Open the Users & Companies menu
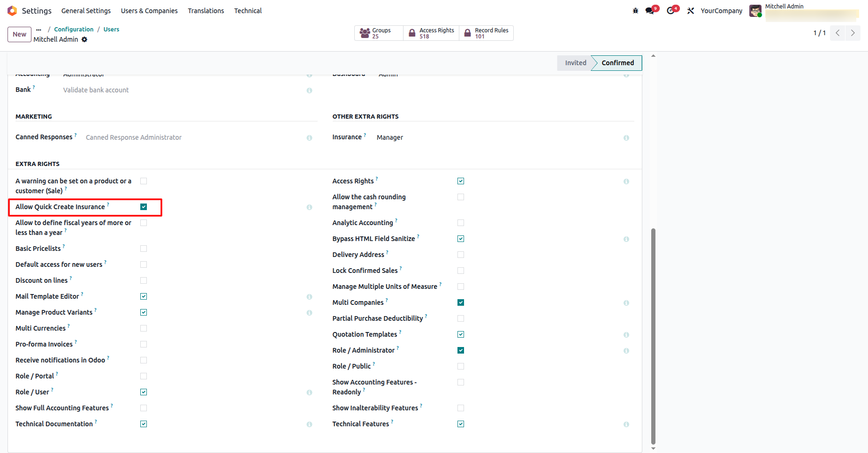868x453 pixels. [x=149, y=11]
